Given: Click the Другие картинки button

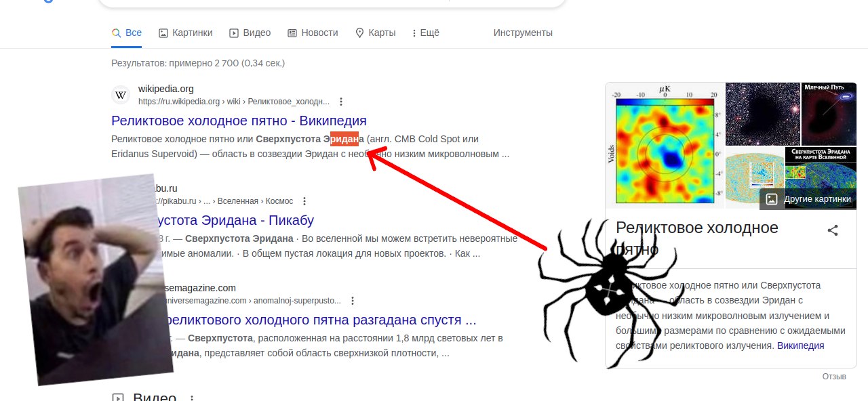Looking at the screenshot, I should [x=808, y=198].
